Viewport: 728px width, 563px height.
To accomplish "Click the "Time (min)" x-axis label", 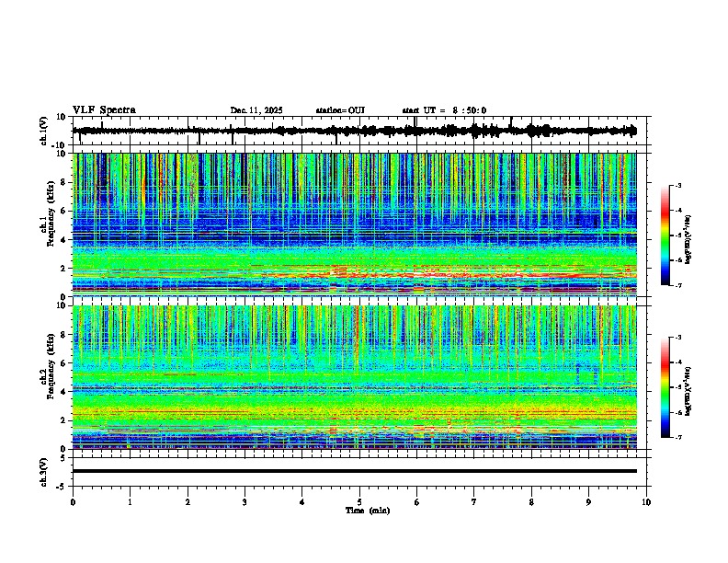I will tap(368, 511).
